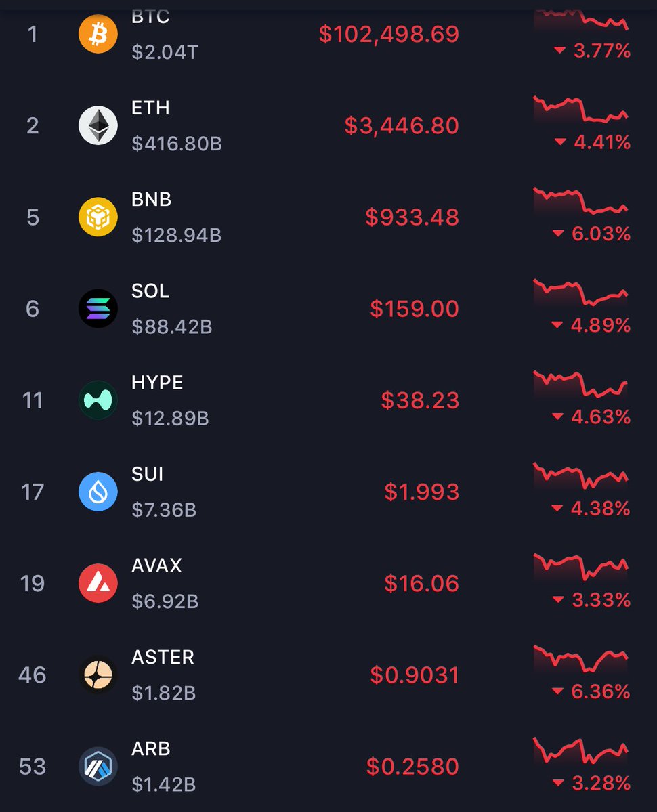The height and width of the screenshot is (812, 657).
Task: Click the SOL ticker name
Action: 150,291
